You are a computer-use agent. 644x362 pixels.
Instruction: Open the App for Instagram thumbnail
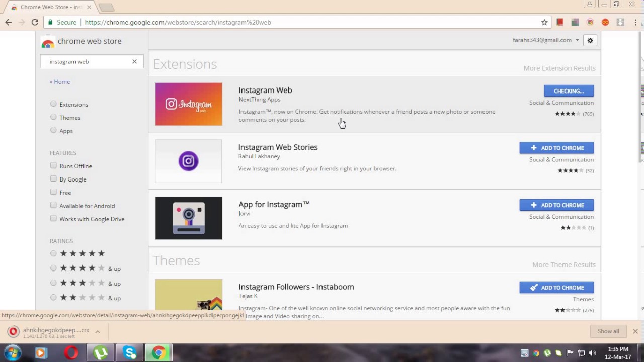pyautogui.click(x=189, y=218)
